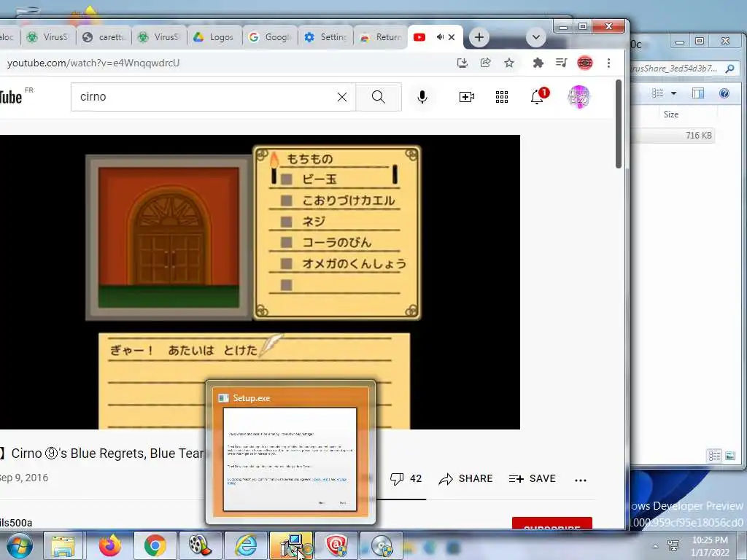Open the Chrome three-dot menu
This screenshot has height=560, width=747.
608,63
